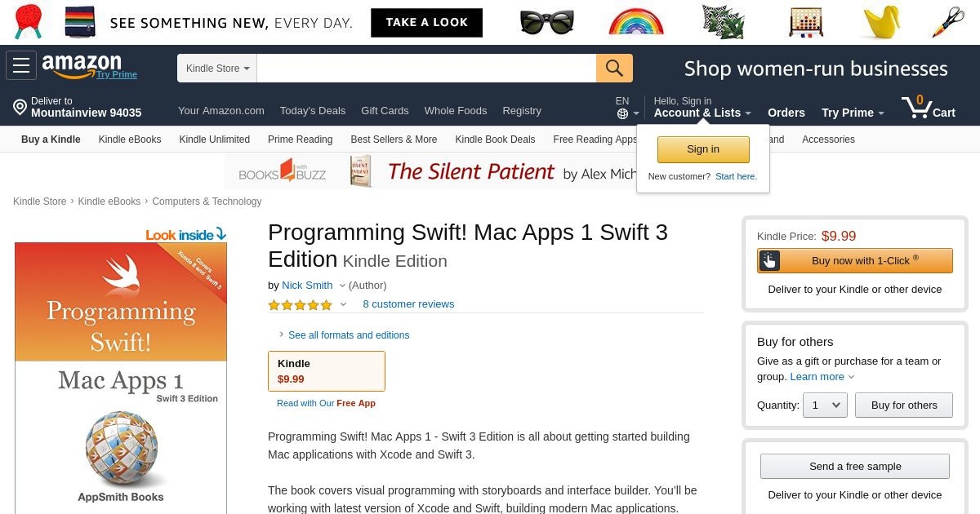Click the connect-four game banner image
The width and height of the screenshot is (980, 514).
point(806,22)
